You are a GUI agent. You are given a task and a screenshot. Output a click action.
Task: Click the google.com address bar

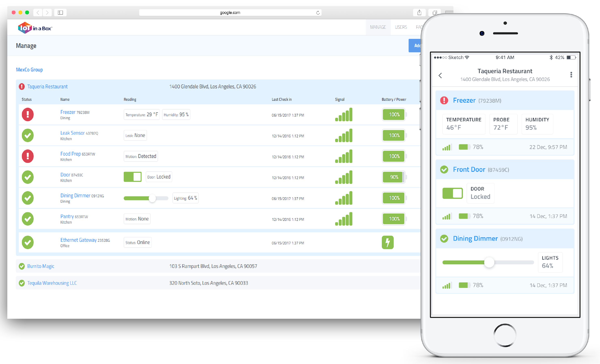(230, 13)
